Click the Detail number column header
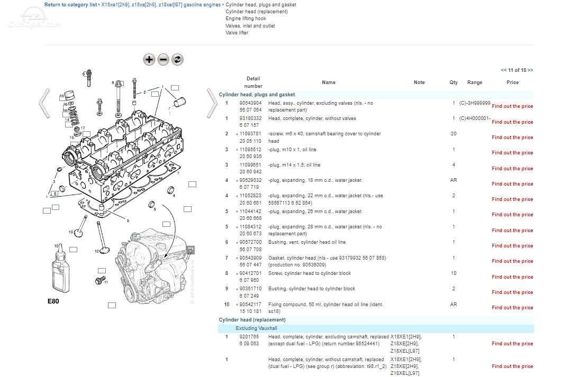The height and width of the screenshot is (377, 588). point(253,82)
